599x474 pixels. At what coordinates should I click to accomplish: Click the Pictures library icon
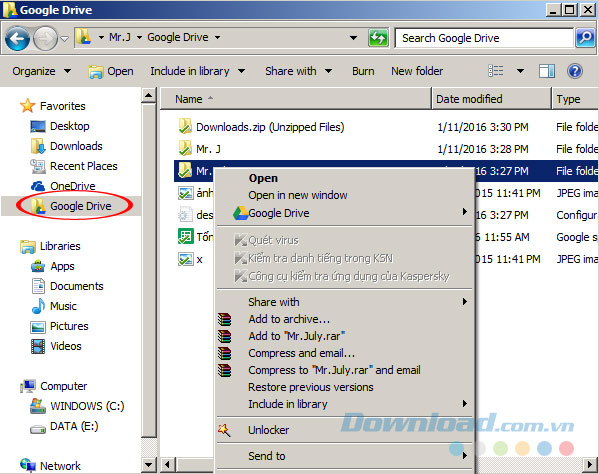tap(38, 327)
